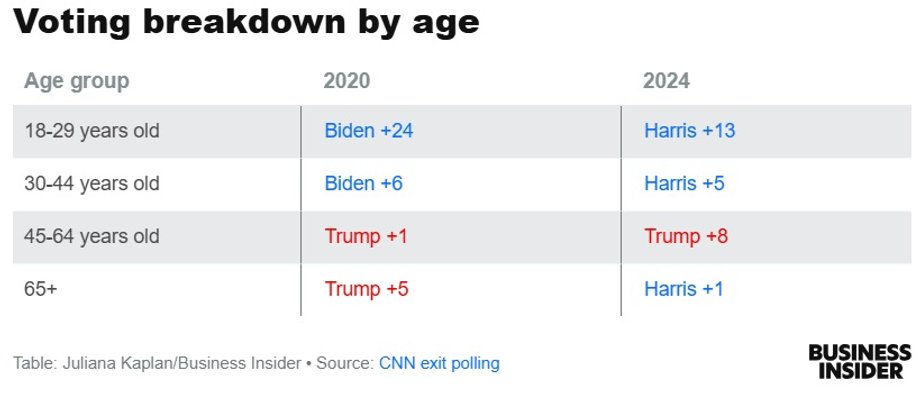This screenshot has width=920, height=393.
Task: Click the Harris +1 cell
Action: point(684,289)
